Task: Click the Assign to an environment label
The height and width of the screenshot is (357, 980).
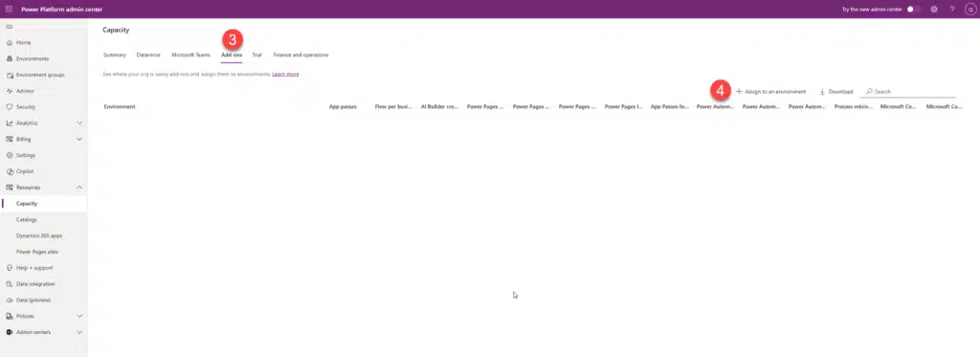Action: 775,91
